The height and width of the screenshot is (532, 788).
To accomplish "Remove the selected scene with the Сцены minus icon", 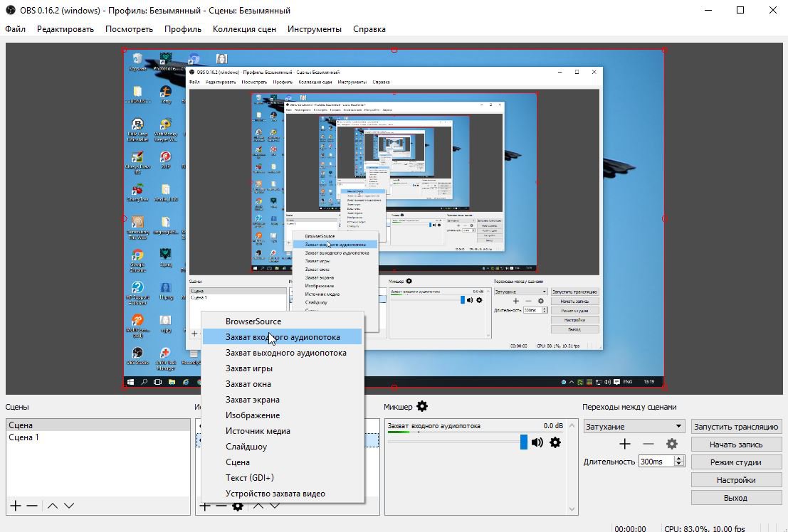I will (x=32, y=506).
